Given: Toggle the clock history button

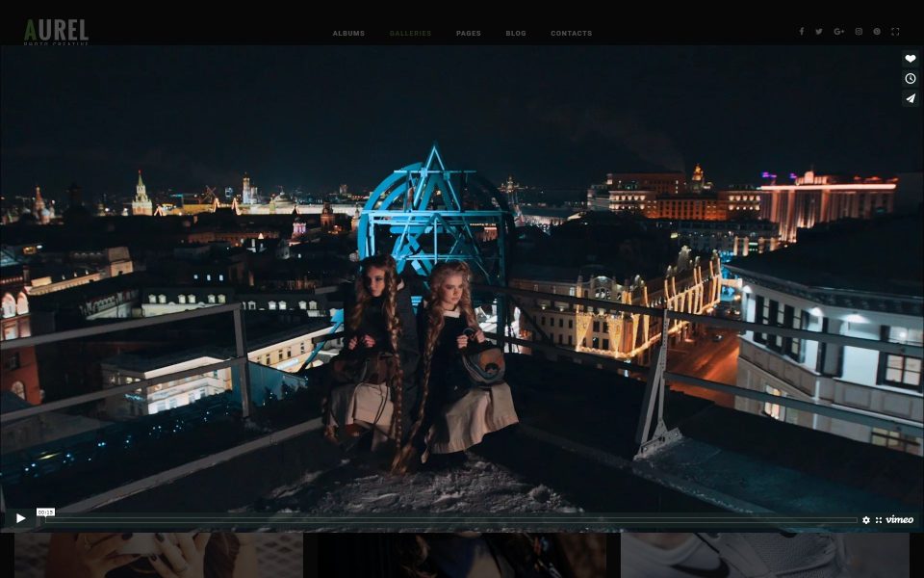Looking at the screenshot, I should [911, 79].
